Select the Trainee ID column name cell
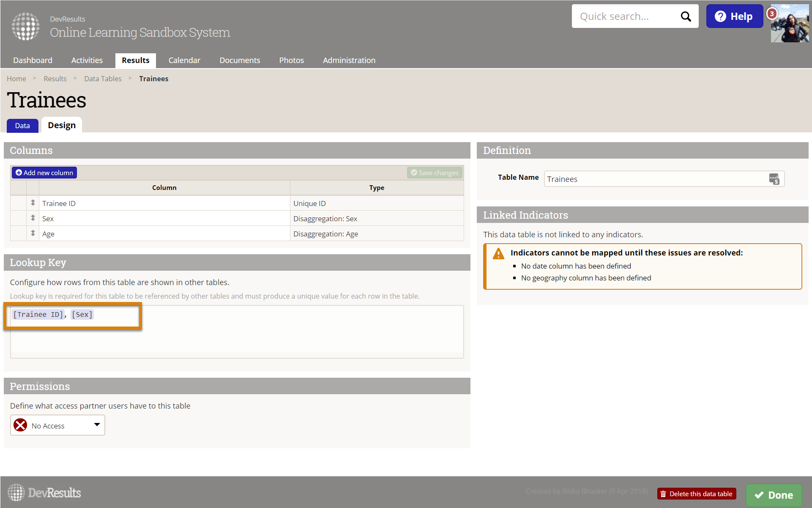The height and width of the screenshot is (508, 812). click(x=164, y=203)
